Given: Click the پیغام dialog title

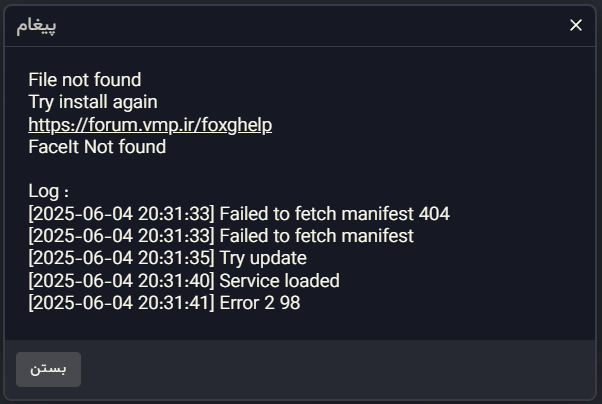Looking at the screenshot, I should pyautogui.click(x=36, y=26).
